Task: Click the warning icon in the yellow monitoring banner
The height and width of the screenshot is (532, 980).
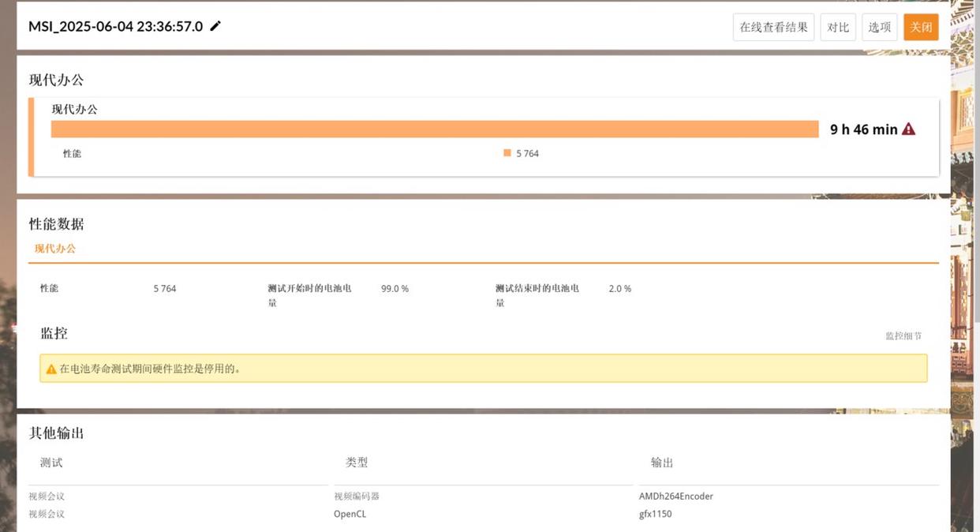Action: coord(51,369)
